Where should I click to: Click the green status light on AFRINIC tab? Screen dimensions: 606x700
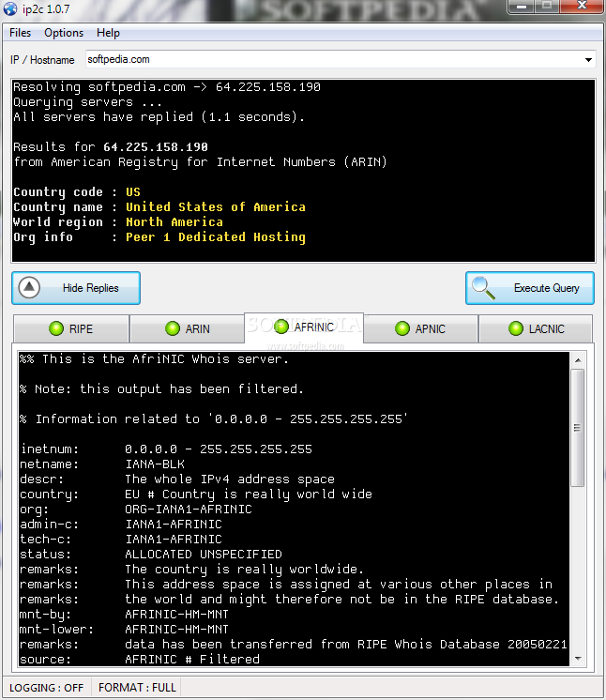tap(281, 327)
